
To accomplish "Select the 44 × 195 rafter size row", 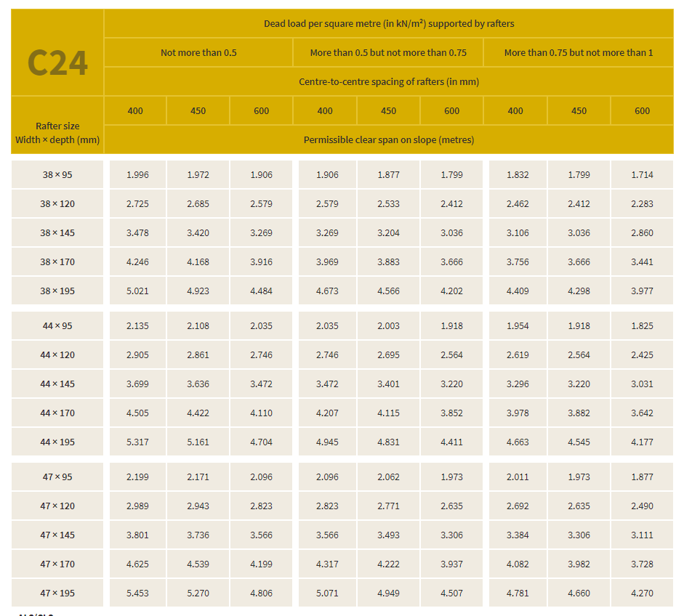I will click(x=57, y=442).
